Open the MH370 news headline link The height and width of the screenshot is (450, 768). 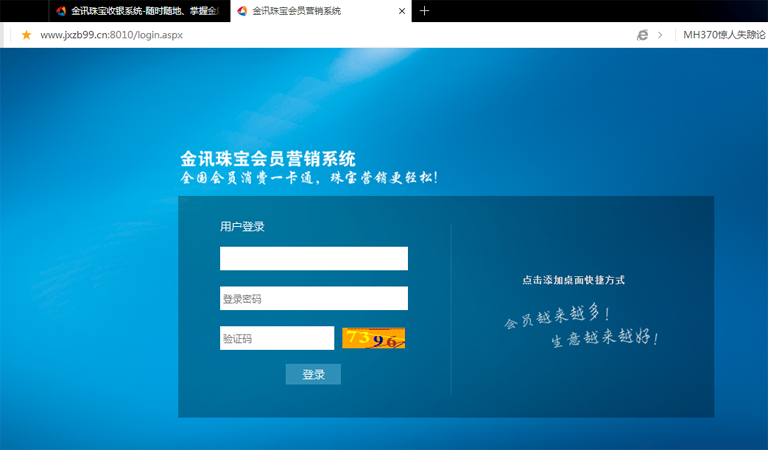point(724,35)
